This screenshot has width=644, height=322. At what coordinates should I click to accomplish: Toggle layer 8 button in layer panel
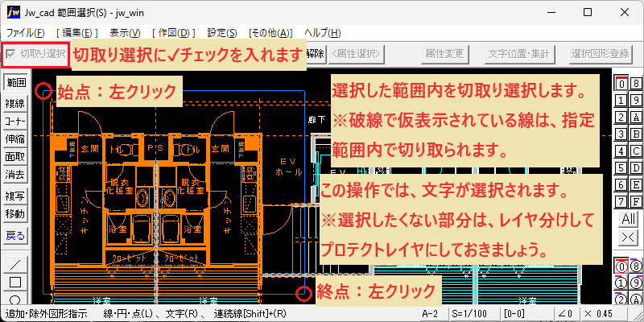[x=636, y=84]
